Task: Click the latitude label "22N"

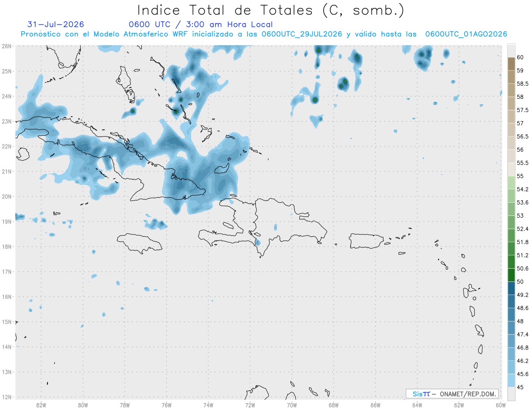Action: point(7,146)
